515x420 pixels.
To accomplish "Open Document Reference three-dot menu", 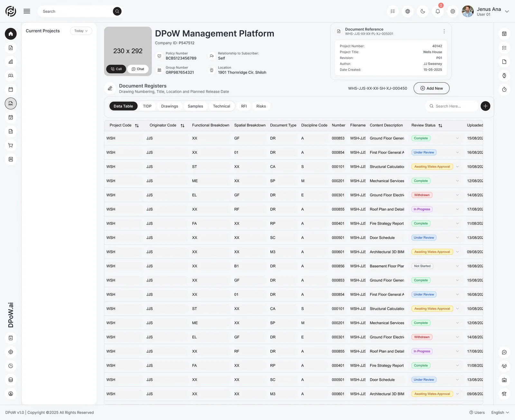I will pos(444,31).
